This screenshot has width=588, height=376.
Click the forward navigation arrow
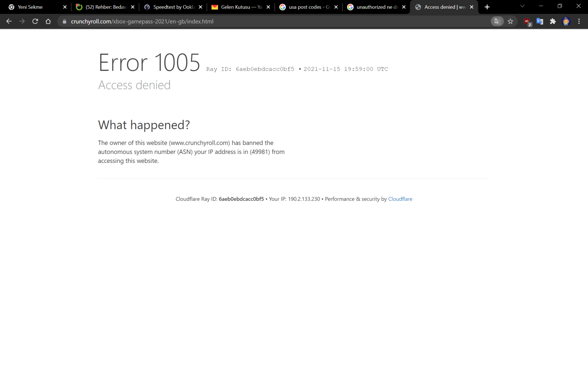(22, 21)
